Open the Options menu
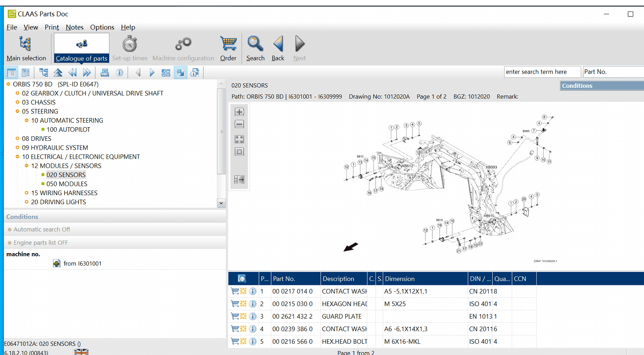Image resolution: width=644 pixels, height=355 pixels. pyautogui.click(x=102, y=27)
